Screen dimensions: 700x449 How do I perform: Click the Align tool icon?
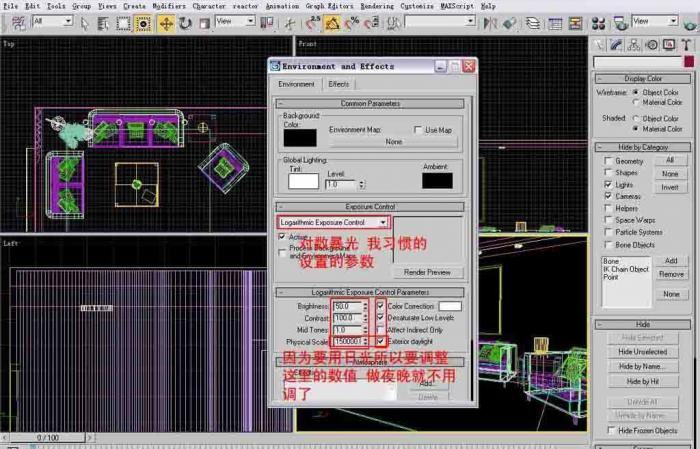click(x=509, y=23)
